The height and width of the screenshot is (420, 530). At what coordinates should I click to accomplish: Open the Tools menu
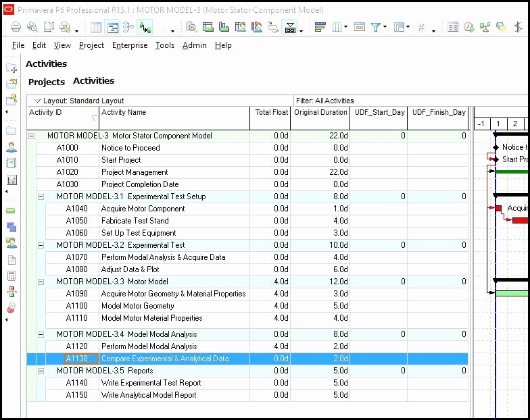[x=164, y=45]
